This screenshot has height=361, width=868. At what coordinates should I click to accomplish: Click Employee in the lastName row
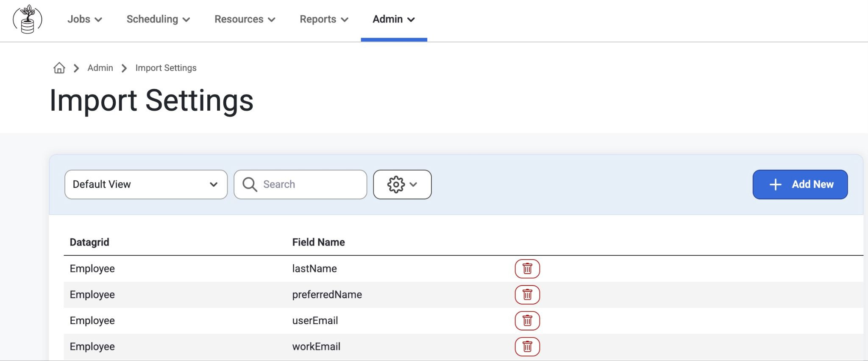(92, 269)
